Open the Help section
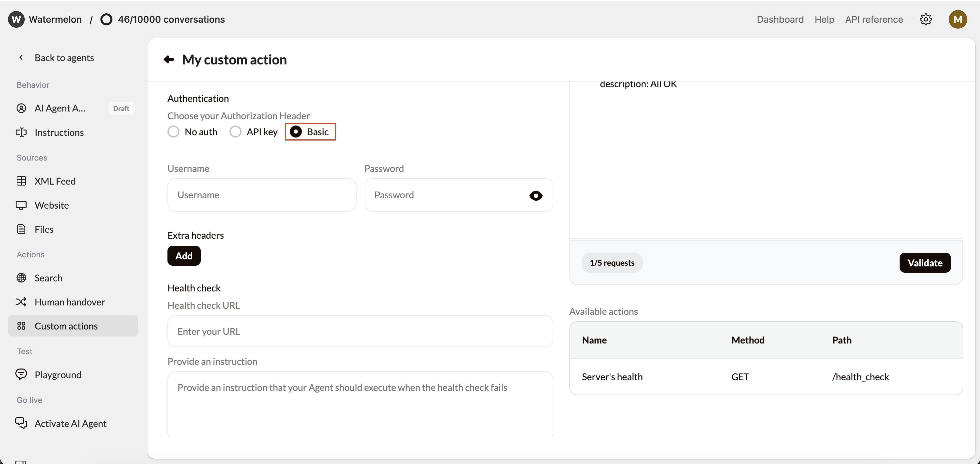Screen dimensions: 980x464 point(824,19)
